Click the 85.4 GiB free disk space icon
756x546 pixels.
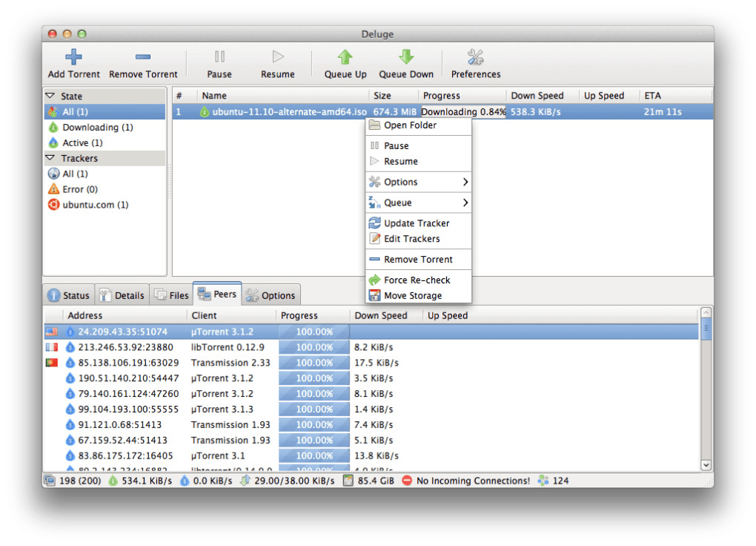pyautogui.click(x=348, y=480)
